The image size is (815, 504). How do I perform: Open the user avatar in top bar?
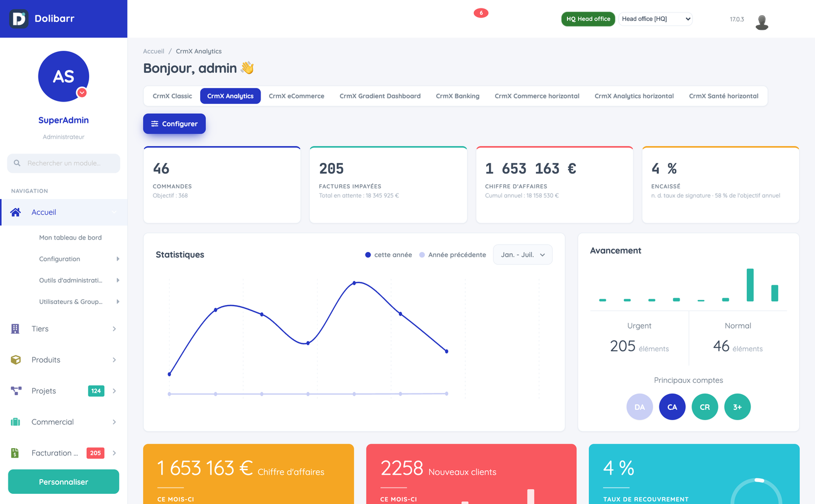[761, 21]
